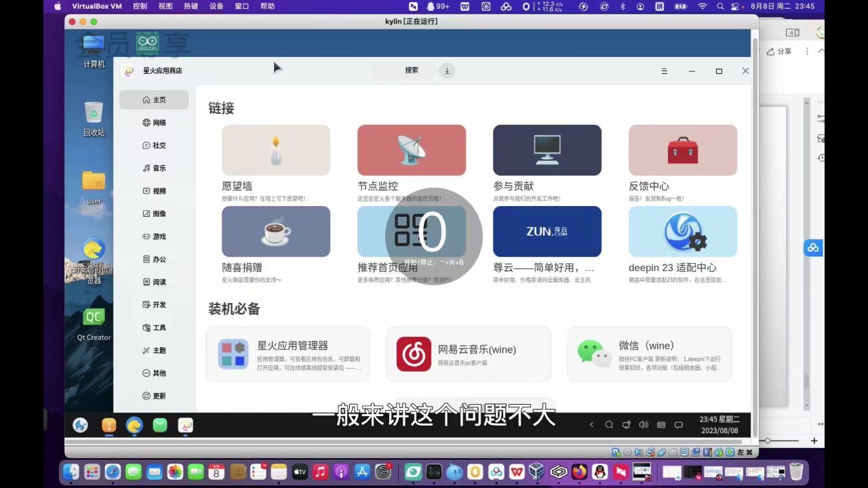The height and width of the screenshot is (488, 868).
Task: Open the 更新 updates section in sidebar
Action: click(154, 396)
